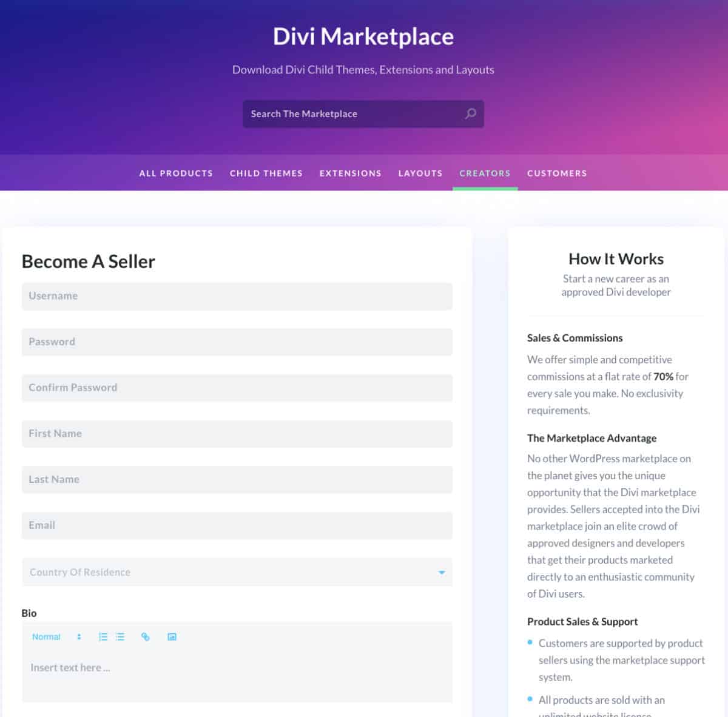Open the Creators tab
Image resolution: width=728 pixels, height=717 pixels.
[485, 173]
